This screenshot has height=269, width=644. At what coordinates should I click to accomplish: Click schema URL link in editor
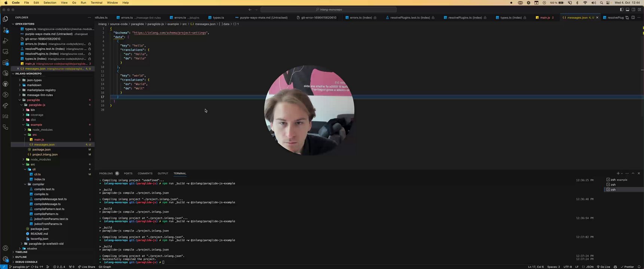[170, 33]
